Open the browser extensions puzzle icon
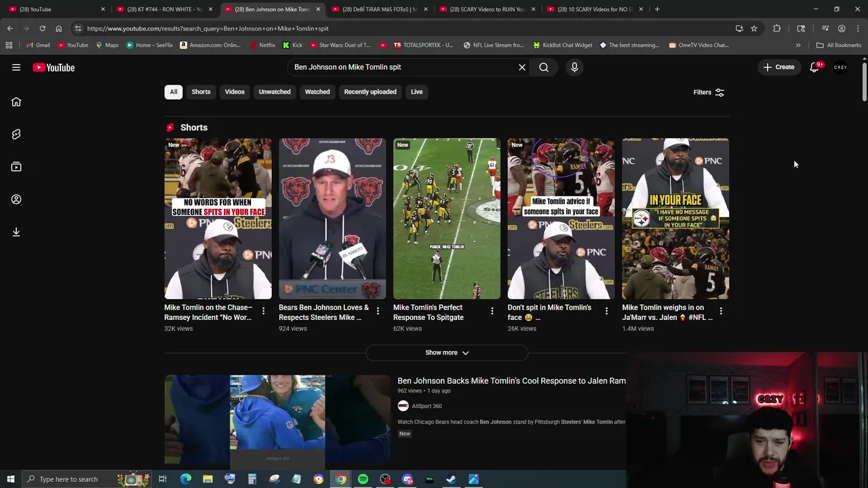The height and width of the screenshot is (488, 868). pyautogui.click(x=777, y=28)
